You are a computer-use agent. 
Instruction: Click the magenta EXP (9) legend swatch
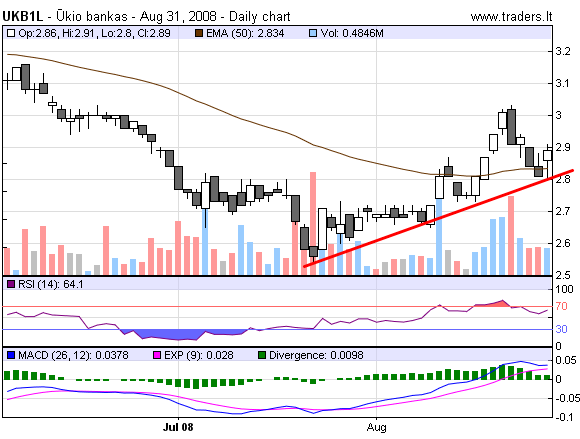157,355
